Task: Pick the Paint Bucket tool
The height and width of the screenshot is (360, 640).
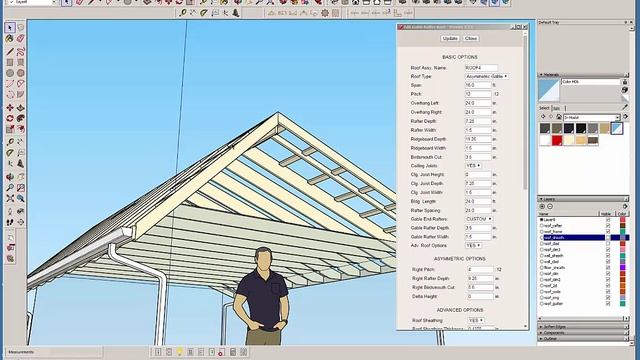Action: pos(10,39)
